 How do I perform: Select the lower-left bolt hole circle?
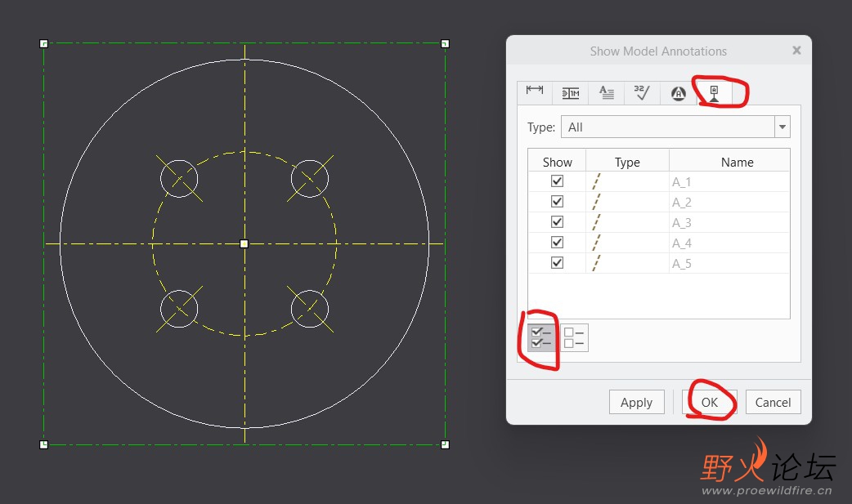point(179,309)
